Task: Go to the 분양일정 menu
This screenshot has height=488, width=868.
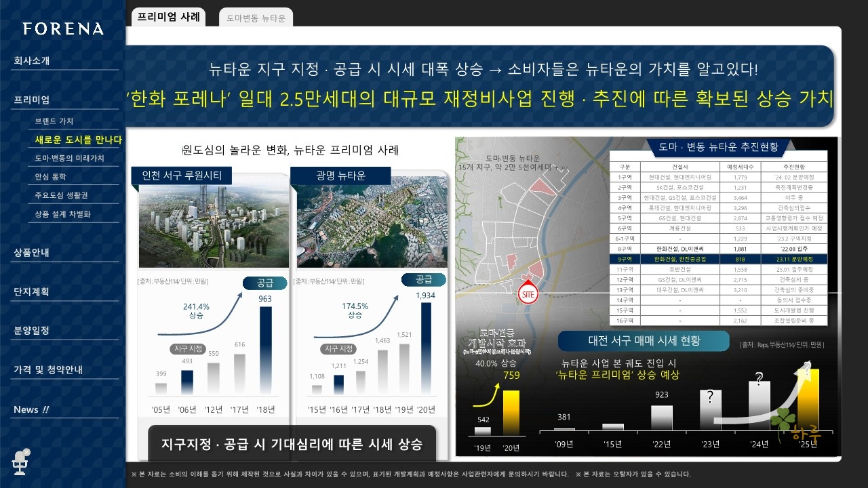Action: click(32, 330)
